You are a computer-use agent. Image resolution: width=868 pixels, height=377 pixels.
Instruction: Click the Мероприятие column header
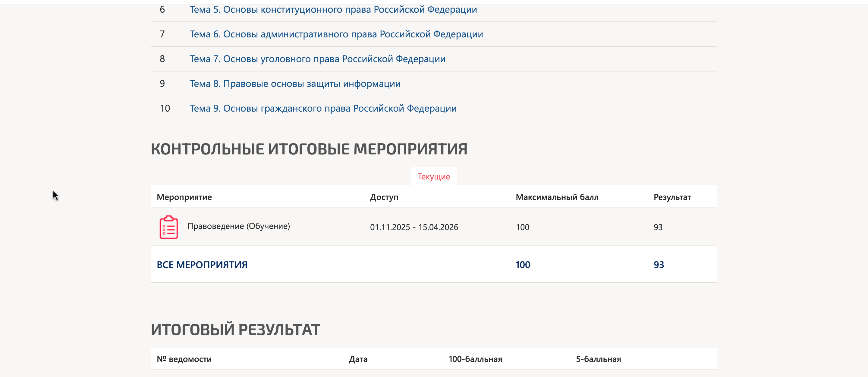pos(184,197)
